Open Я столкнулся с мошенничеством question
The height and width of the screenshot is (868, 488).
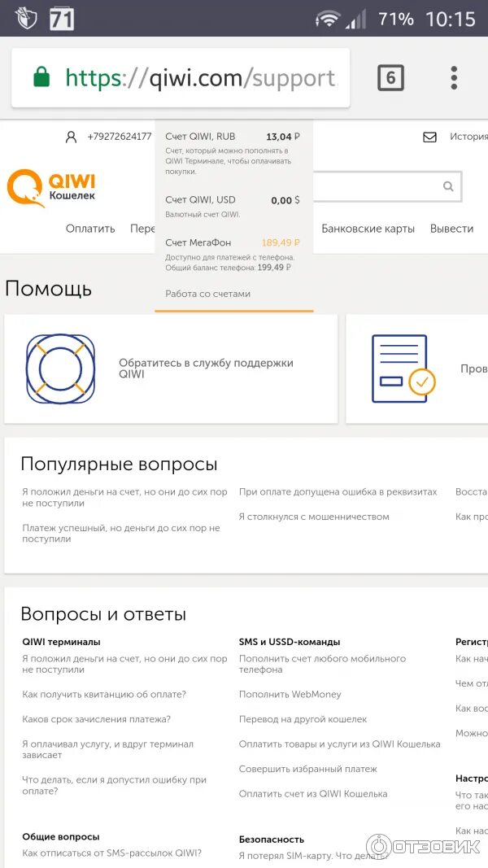click(x=314, y=517)
